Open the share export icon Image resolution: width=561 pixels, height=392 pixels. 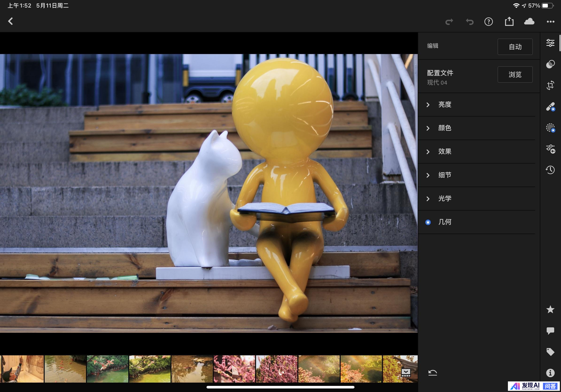coord(509,21)
